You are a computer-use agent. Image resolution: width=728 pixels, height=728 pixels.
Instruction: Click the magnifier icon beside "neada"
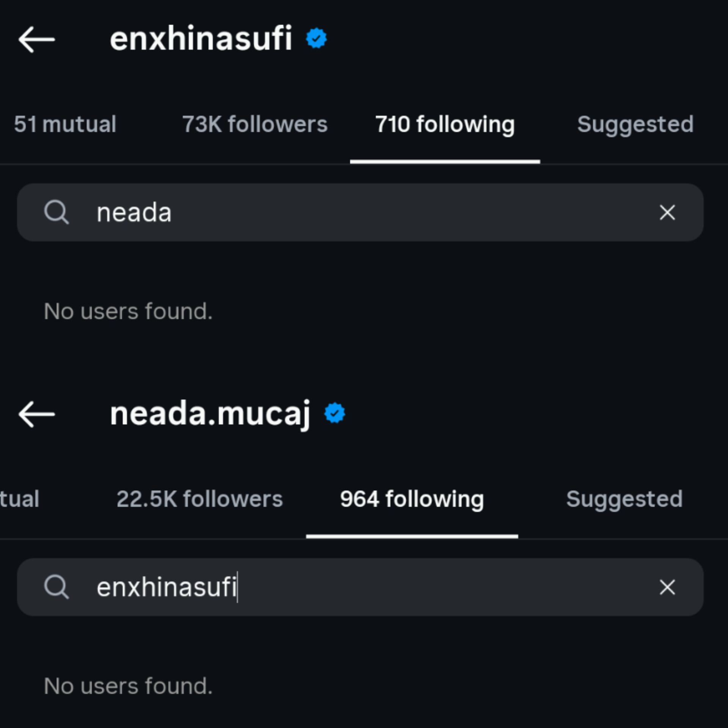tap(56, 212)
